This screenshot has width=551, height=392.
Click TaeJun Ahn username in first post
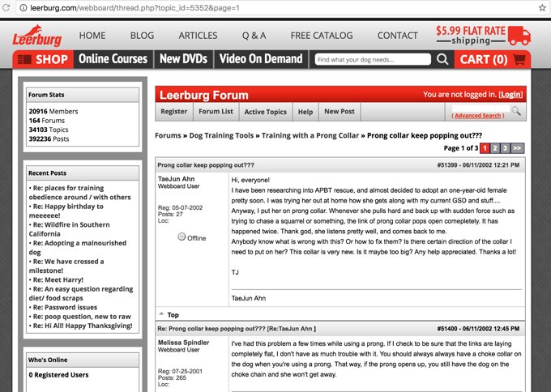pyautogui.click(x=176, y=179)
